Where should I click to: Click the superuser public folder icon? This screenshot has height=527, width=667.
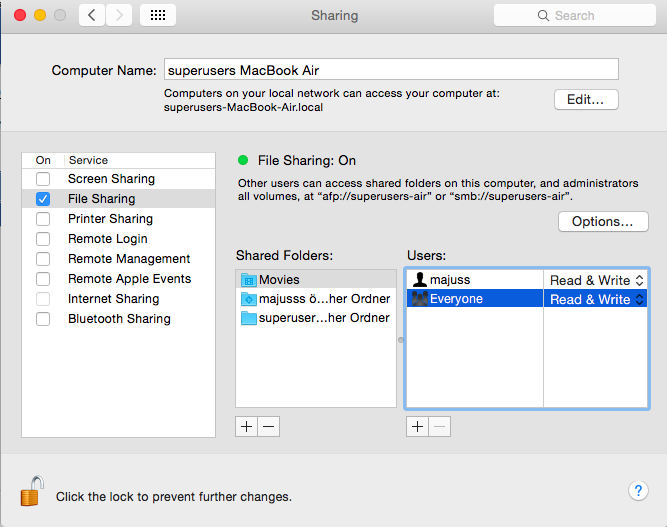(x=249, y=318)
